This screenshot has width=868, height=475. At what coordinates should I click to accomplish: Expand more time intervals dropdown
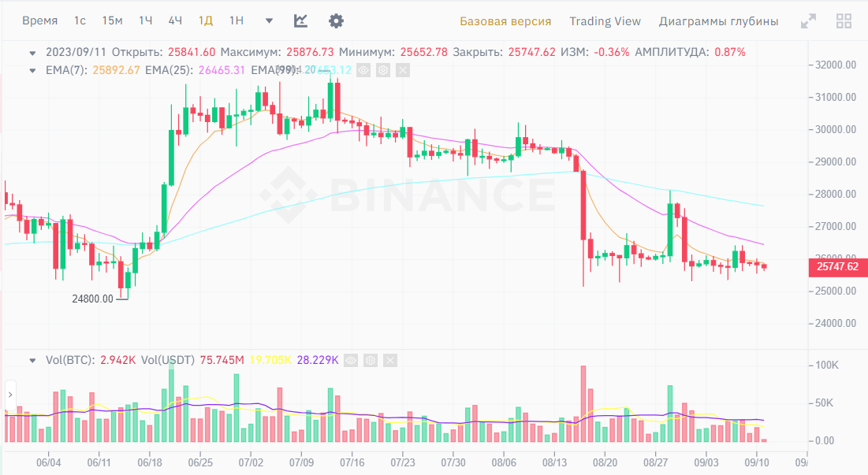coord(270,21)
